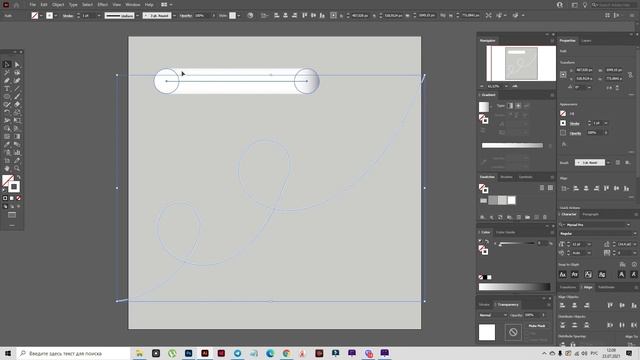Open the fill color dropdown in control bar
This screenshot has width=640, height=360.
(x=41, y=16)
